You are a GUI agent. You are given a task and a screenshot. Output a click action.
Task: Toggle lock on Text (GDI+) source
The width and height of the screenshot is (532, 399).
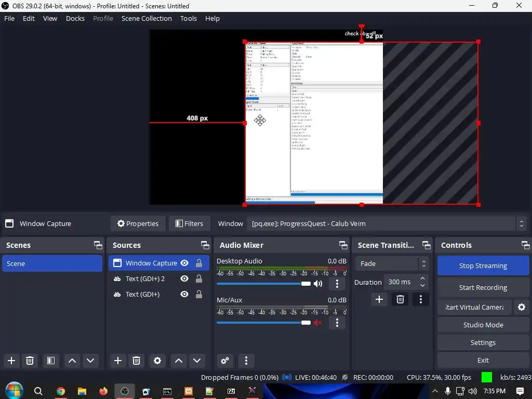(199, 294)
